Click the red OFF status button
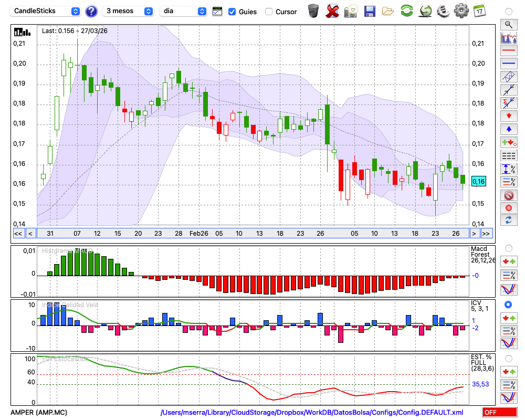This screenshot has height=420, width=525. click(499, 412)
